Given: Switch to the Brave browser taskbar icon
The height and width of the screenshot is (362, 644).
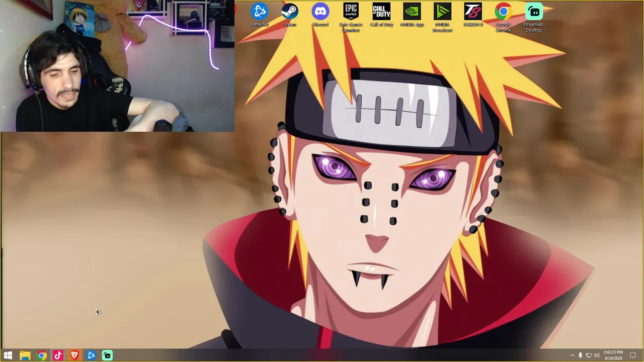Looking at the screenshot, I should pyautogui.click(x=74, y=355).
